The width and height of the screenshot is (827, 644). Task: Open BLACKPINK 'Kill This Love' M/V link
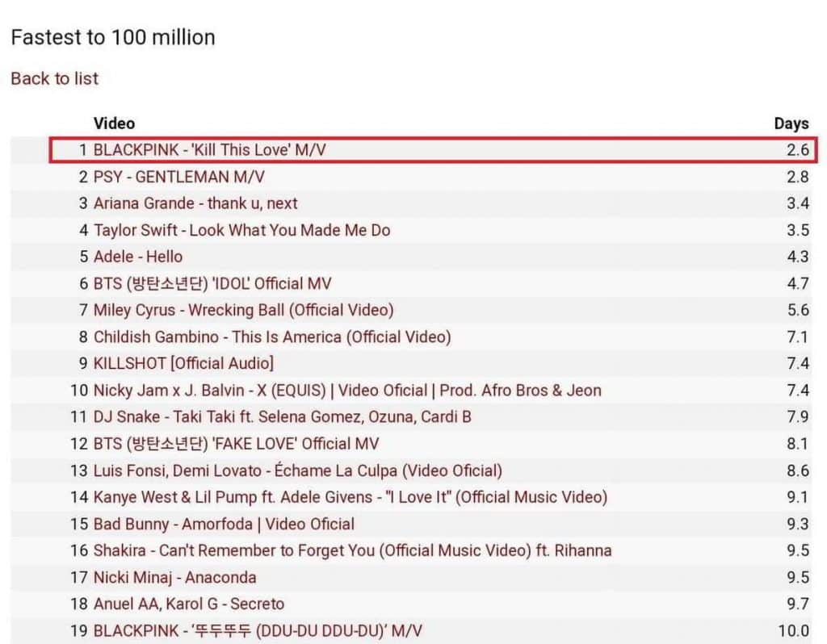(x=210, y=150)
